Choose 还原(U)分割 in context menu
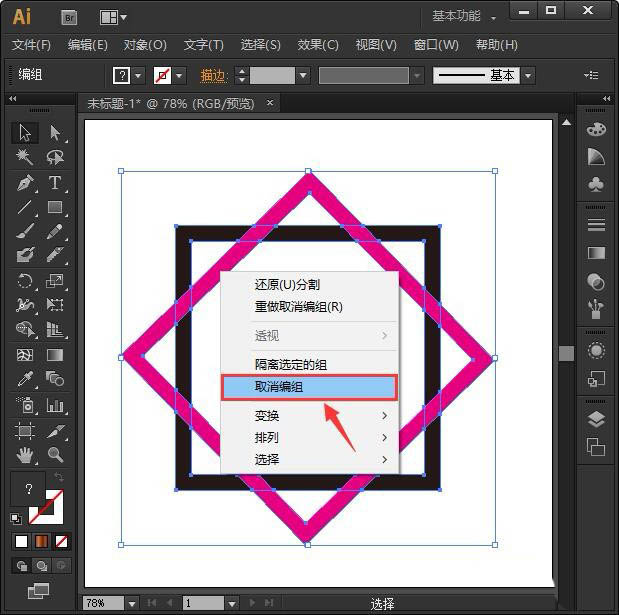 coord(310,284)
